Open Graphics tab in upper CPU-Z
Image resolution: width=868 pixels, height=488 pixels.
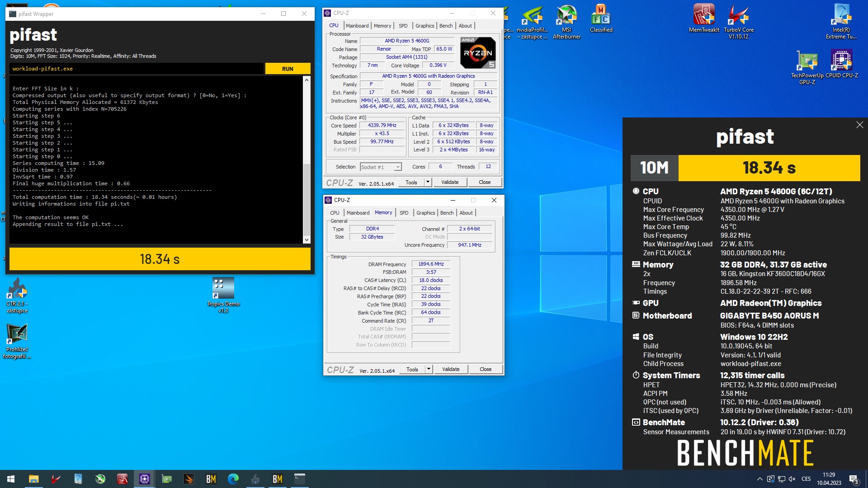click(x=425, y=26)
